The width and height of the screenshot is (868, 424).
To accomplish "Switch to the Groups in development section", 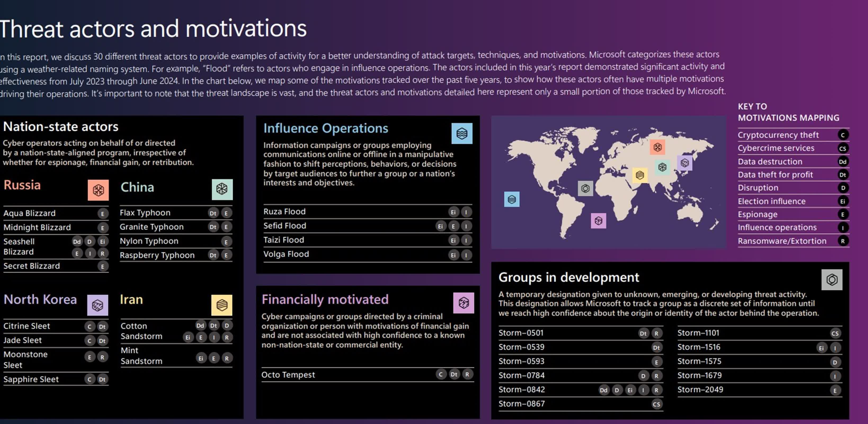I will point(569,277).
